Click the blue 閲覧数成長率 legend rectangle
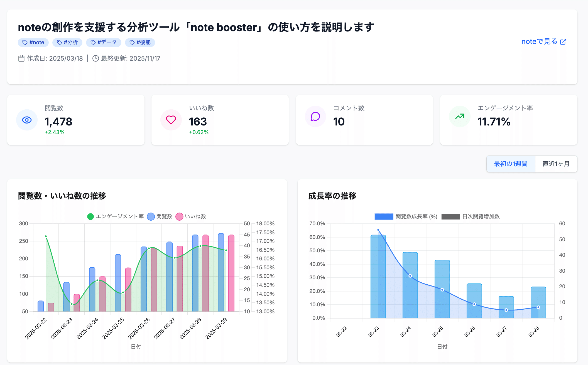 [384, 216]
